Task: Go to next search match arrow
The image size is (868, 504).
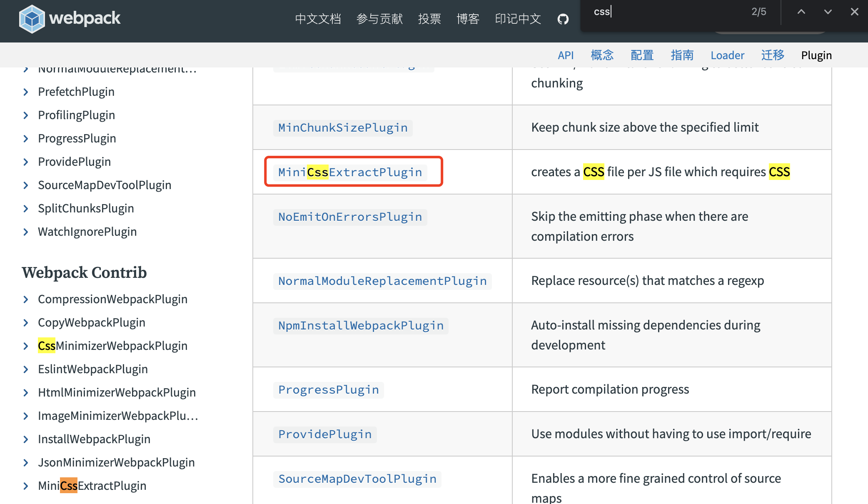Action: (828, 12)
